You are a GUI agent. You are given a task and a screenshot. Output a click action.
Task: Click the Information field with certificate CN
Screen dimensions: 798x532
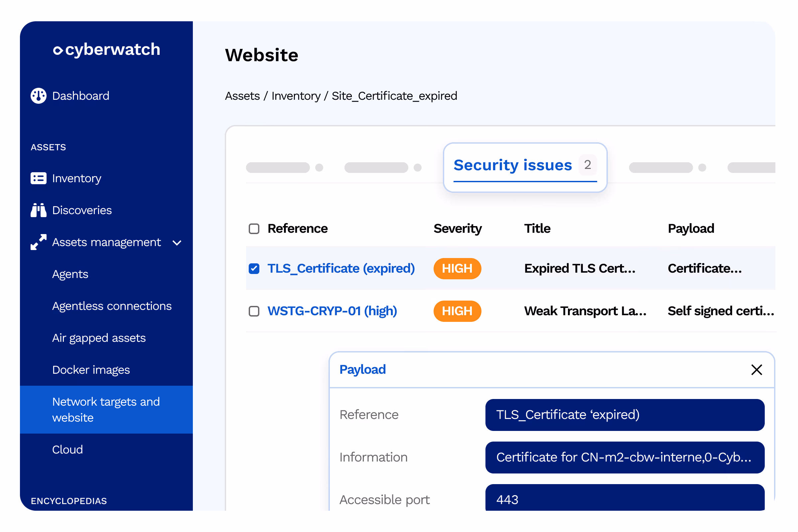click(x=625, y=458)
